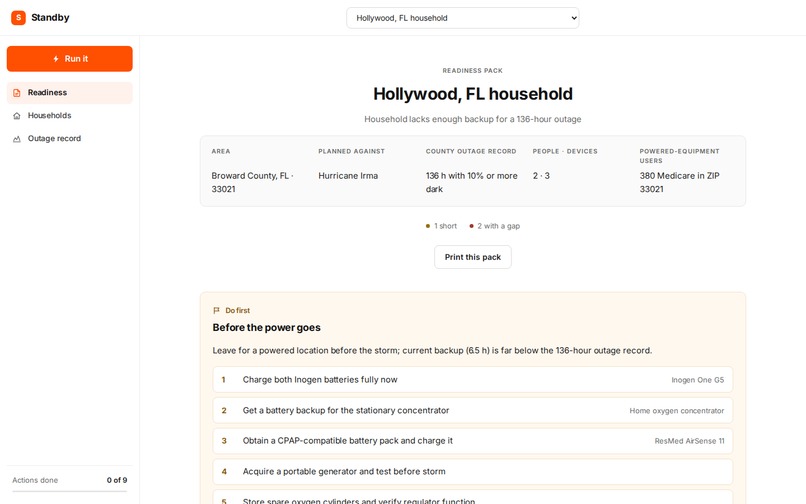
Task: Click the Households home icon
Action: click(x=17, y=116)
